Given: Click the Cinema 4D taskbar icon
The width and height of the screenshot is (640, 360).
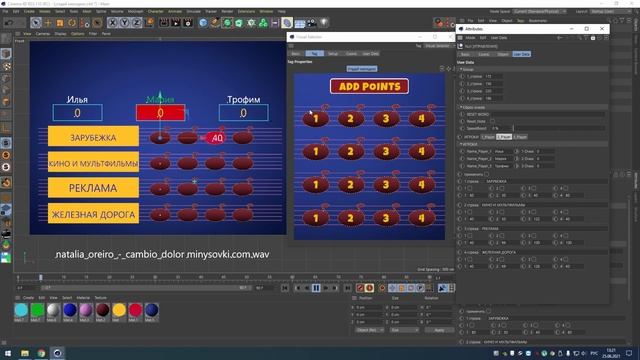Looking at the screenshot, I should click(x=58, y=353).
